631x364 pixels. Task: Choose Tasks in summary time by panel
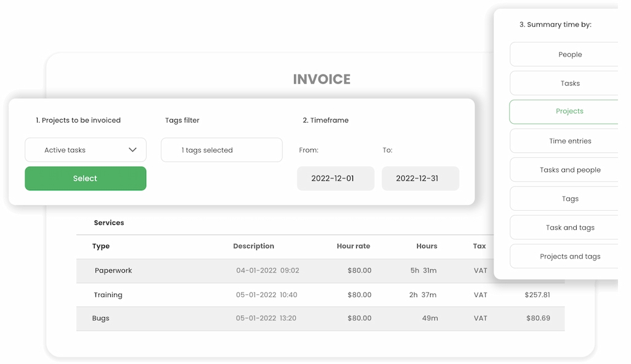(568, 83)
